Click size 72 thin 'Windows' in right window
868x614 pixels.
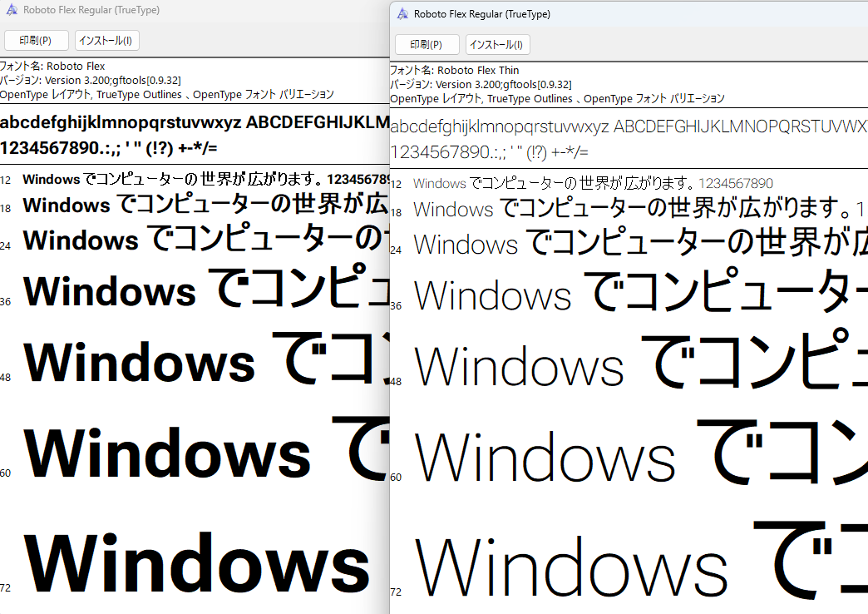coord(570,568)
